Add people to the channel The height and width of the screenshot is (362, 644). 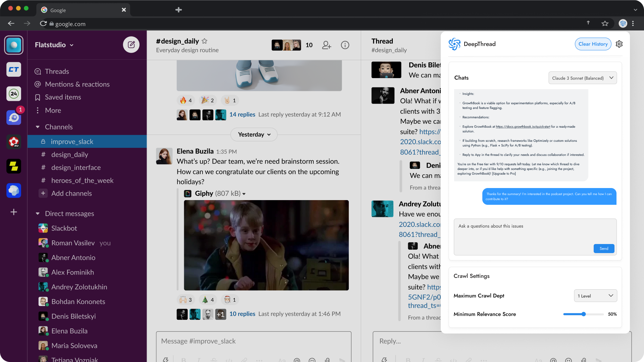tap(326, 45)
